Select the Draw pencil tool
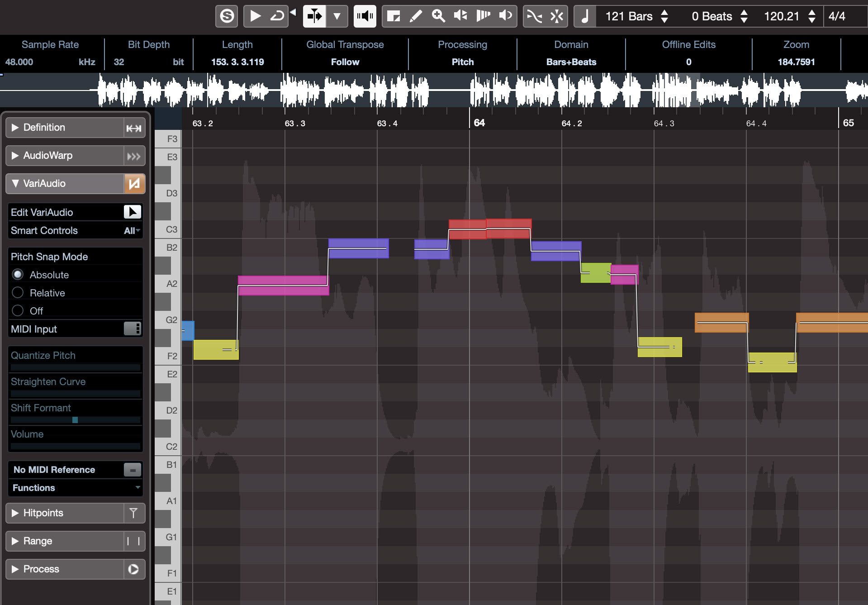This screenshot has height=605, width=868. 416,16
